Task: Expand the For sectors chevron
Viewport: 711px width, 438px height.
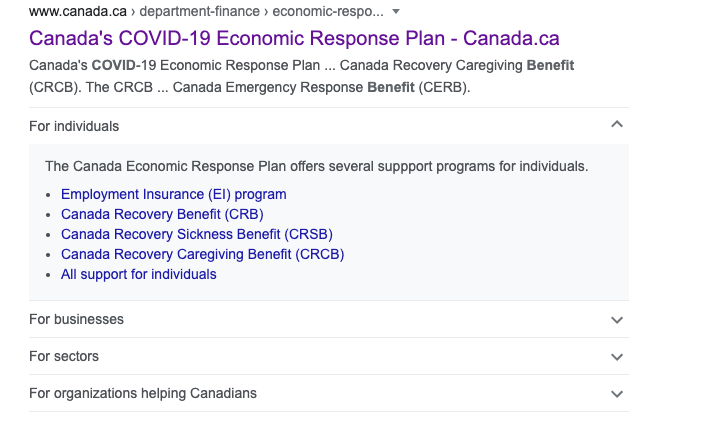Action: [x=617, y=357]
